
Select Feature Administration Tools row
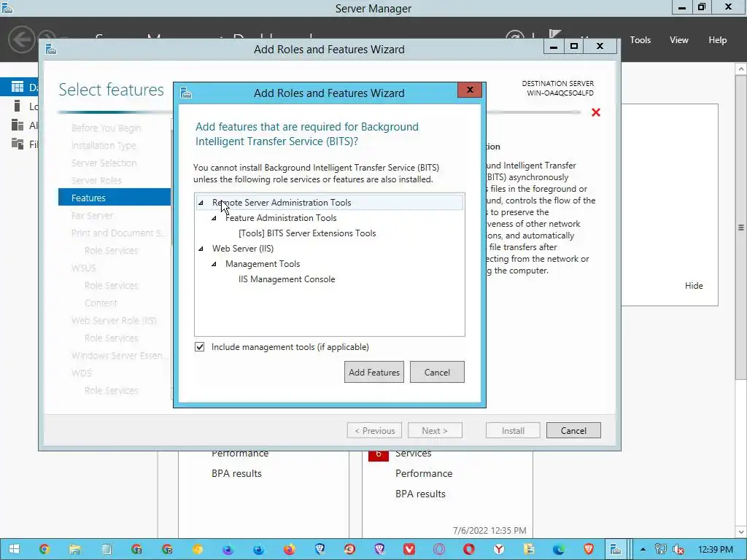(x=281, y=217)
